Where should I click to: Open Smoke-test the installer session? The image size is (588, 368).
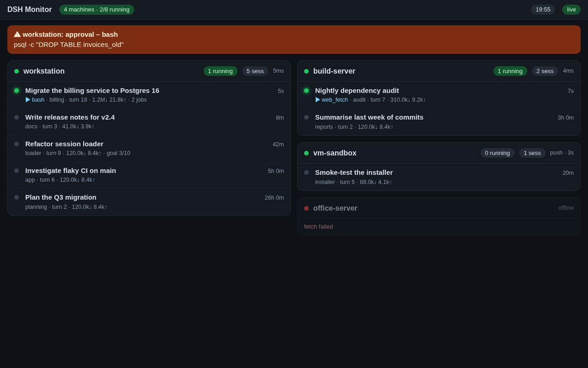click(439, 177)
